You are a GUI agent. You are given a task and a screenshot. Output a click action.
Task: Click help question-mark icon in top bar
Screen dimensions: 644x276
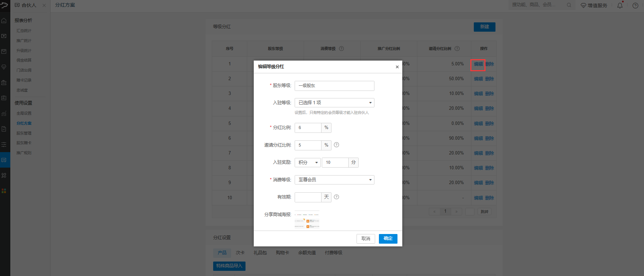click(635, 6)
